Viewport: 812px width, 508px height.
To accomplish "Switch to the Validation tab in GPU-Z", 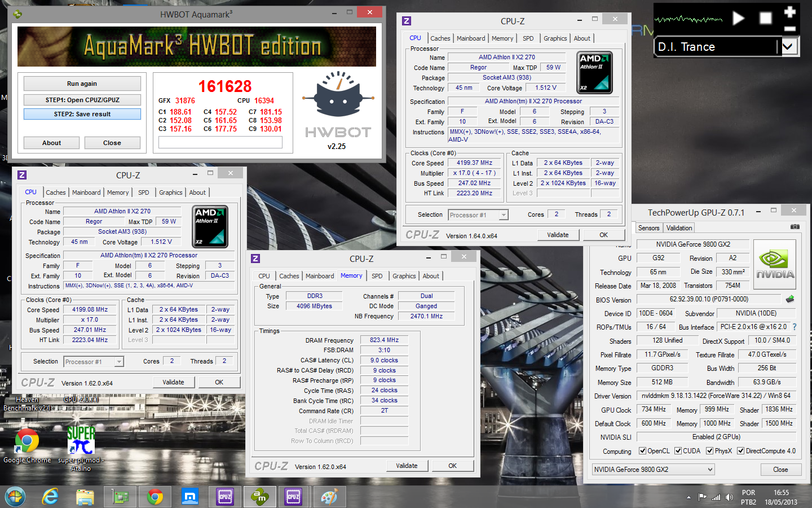I will [679, 228].
